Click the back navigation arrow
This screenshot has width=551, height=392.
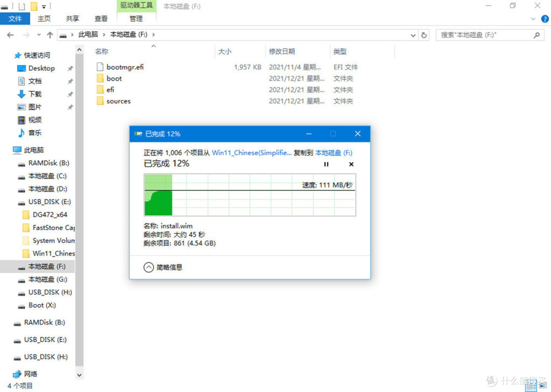point(10,35)
